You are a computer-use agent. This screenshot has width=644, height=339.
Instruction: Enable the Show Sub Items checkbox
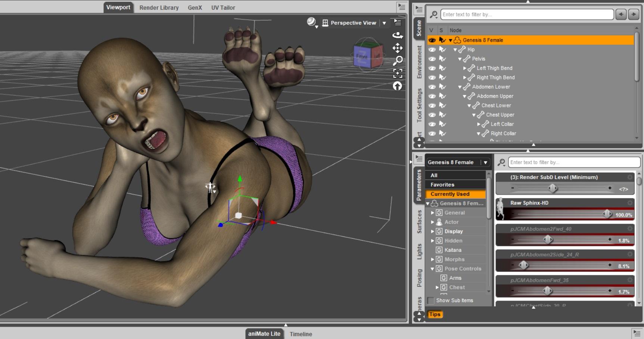pos(431,300)
